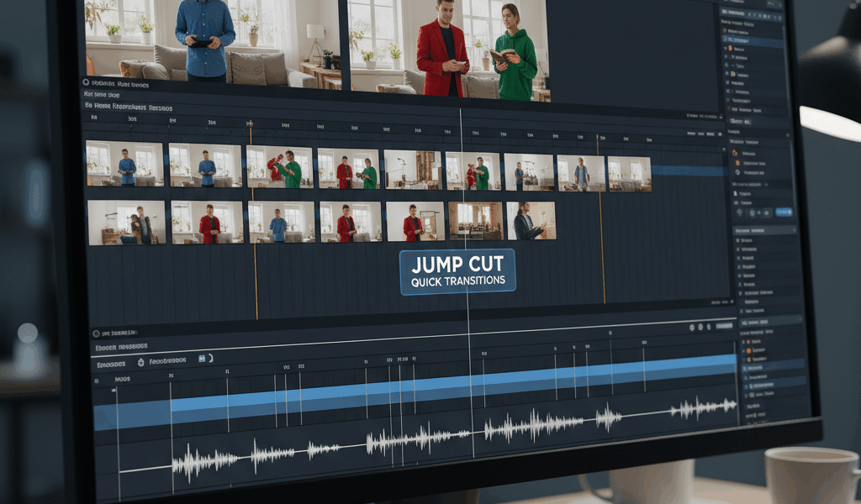Select the gear settings icon in the audio track header
The height and width of the screenshot is (504, 861).
point(140,362)
